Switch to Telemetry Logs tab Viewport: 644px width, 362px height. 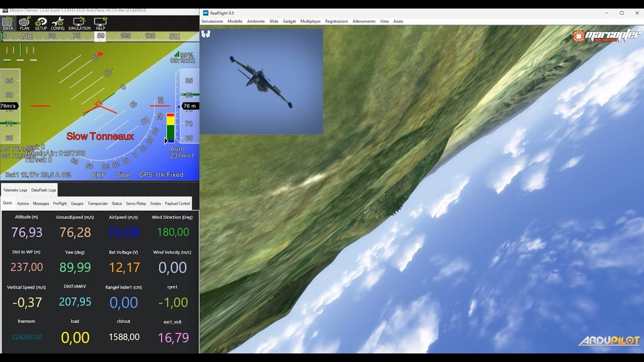click(x=15, y=190)
